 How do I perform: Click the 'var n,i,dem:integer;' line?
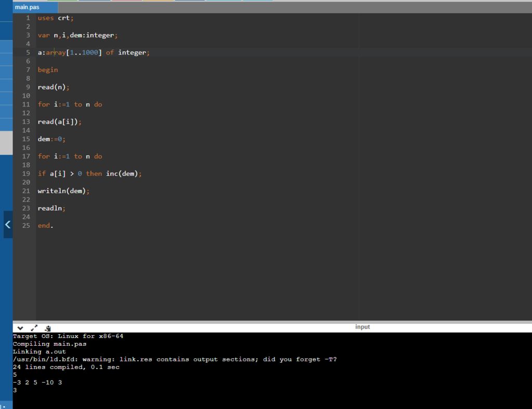click(78, 35)
